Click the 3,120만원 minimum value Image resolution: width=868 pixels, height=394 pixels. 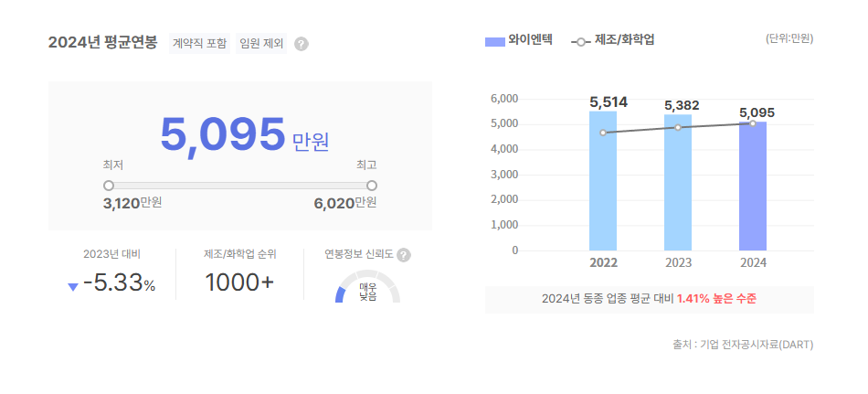(132, 203)
